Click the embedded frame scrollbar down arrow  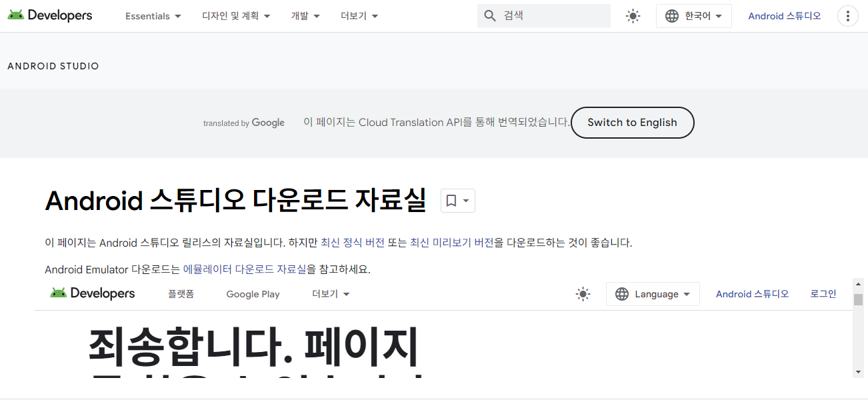pyautogui.click(x=858, y=372)
